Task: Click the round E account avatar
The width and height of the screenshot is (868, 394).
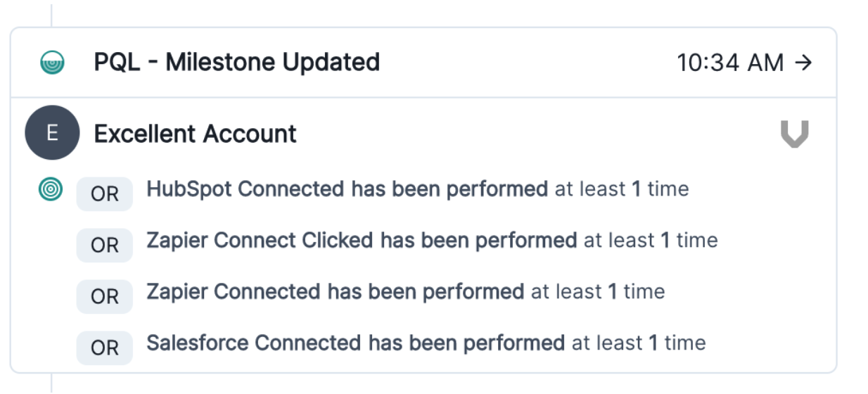Action: tap(52, 133)
